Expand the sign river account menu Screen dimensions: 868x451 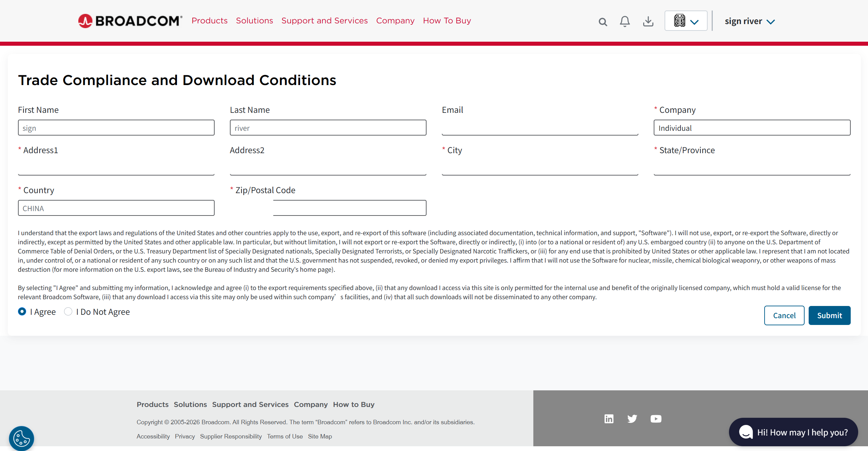750,21
